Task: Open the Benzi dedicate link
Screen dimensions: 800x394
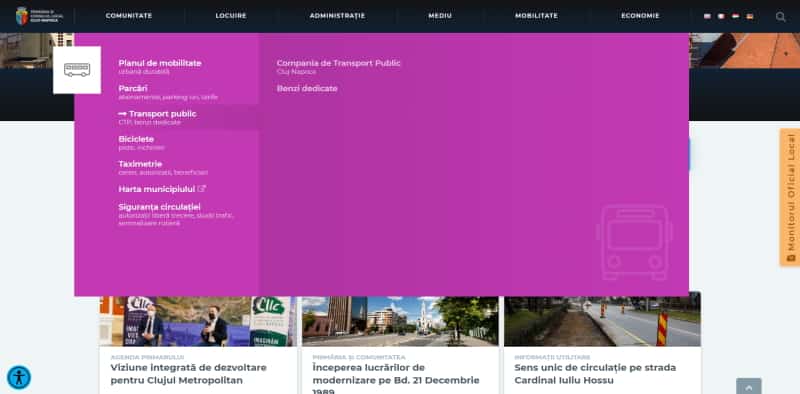Action: [307, 88]
